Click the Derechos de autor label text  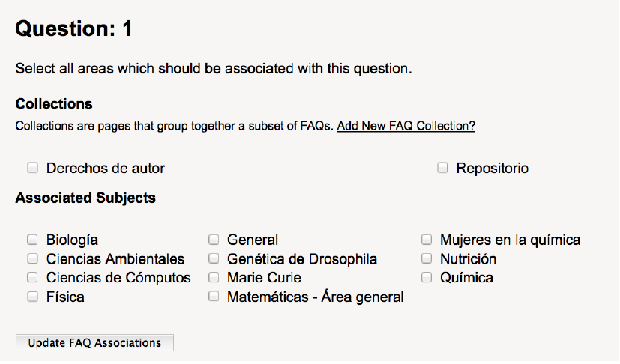pos(105,169)
